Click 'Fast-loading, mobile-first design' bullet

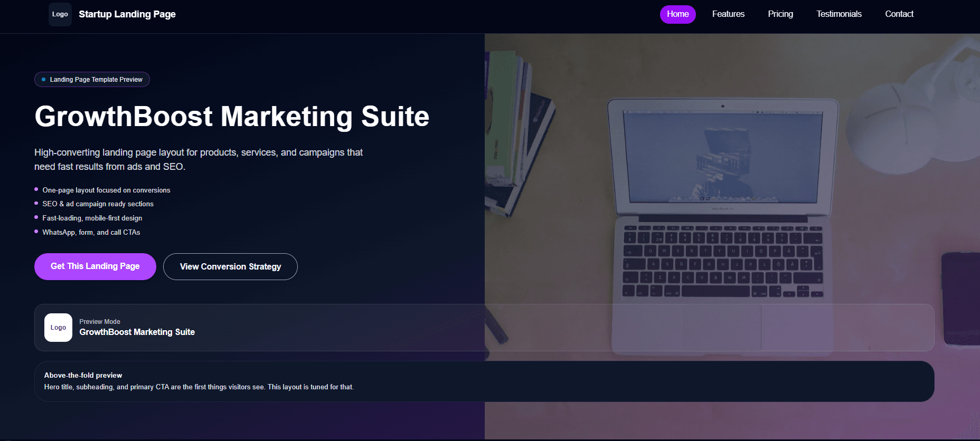92,218
